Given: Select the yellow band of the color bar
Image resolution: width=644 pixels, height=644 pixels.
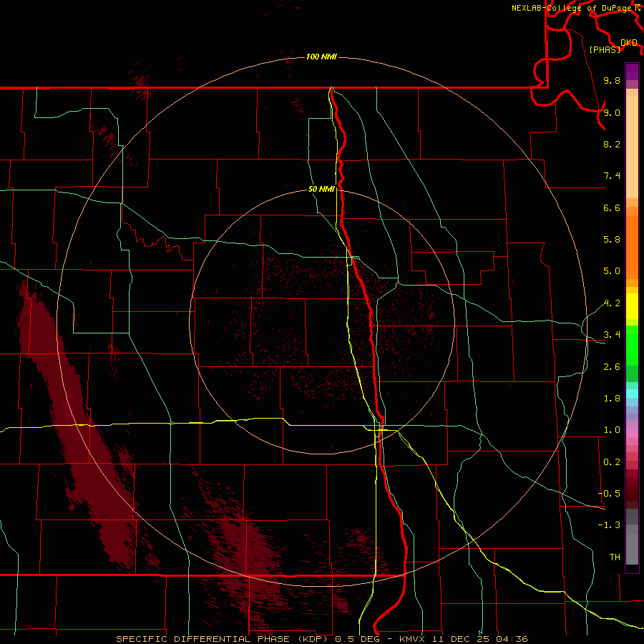Looking at the screenshot, I should 632,306.
